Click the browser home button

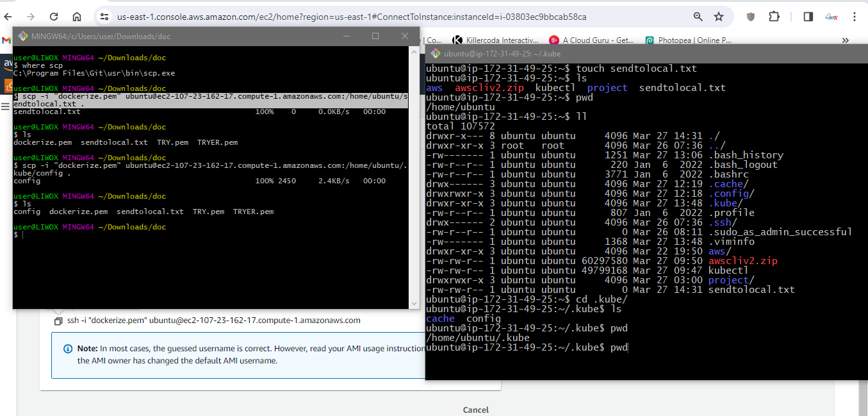click(x=77, y=17)
